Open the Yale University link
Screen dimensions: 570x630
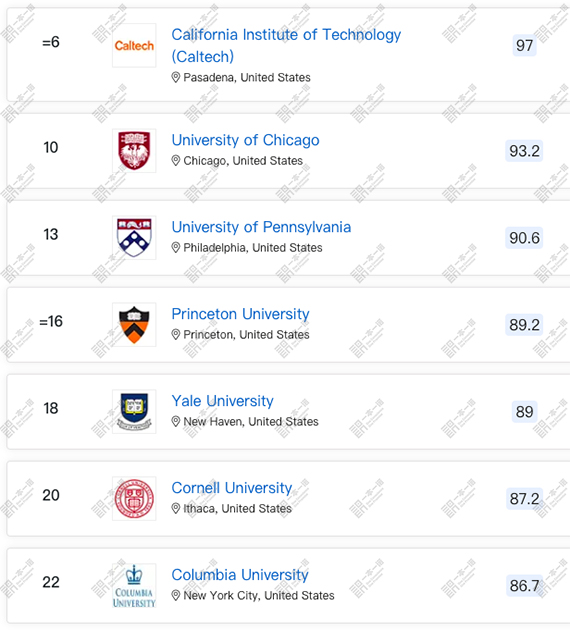pyautogui.click(x=223, y=401)
